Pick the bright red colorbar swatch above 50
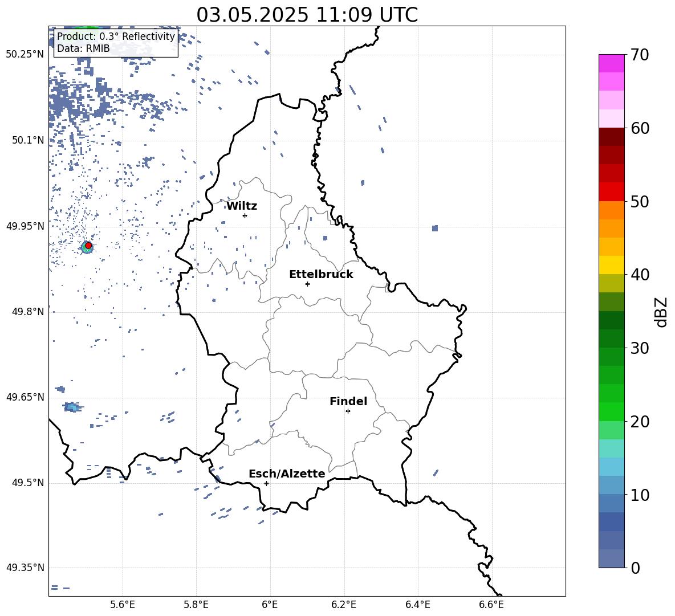The height and width of the screenshot is (616, 675). [x=611, y=192]
